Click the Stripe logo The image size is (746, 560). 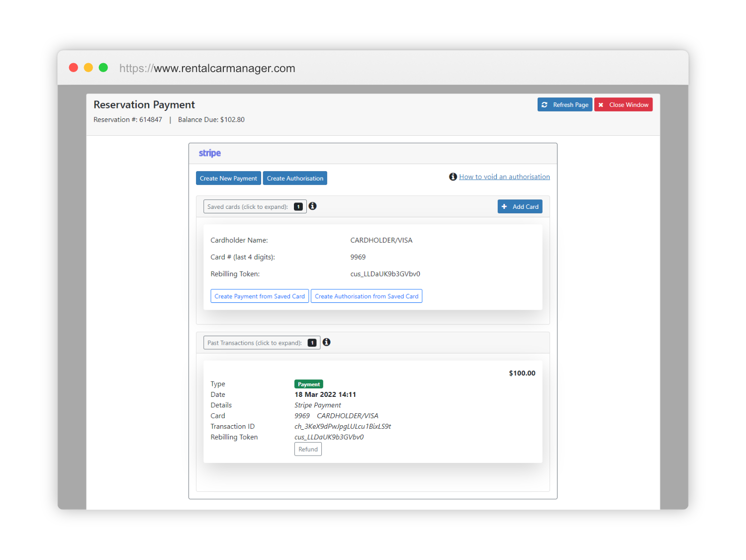[209, 153]
